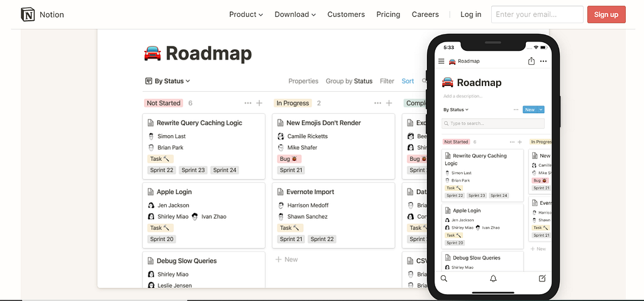Open the phone hamburger menu icon
This screenshot has height=301, width=644.
click(x=441, y=61)
